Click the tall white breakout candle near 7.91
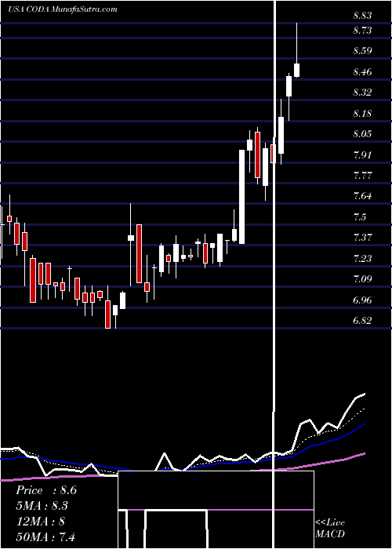 point(241,197)
